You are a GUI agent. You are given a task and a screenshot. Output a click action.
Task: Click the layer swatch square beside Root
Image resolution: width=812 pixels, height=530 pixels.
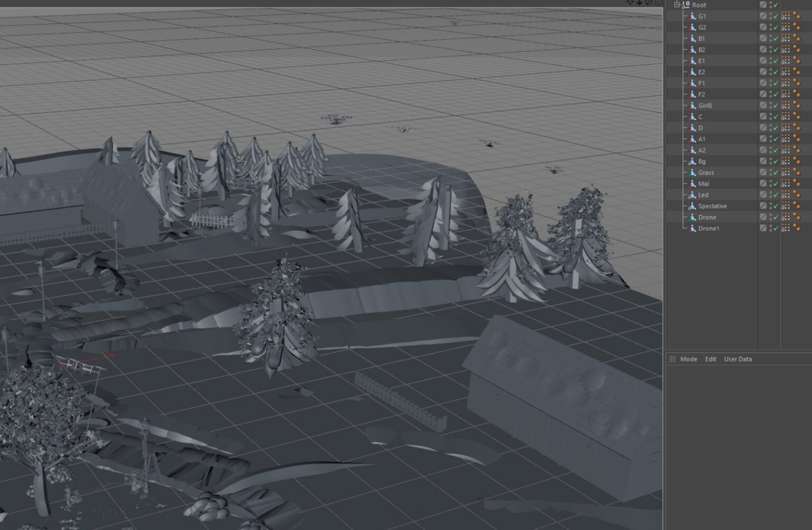(763, 4)
